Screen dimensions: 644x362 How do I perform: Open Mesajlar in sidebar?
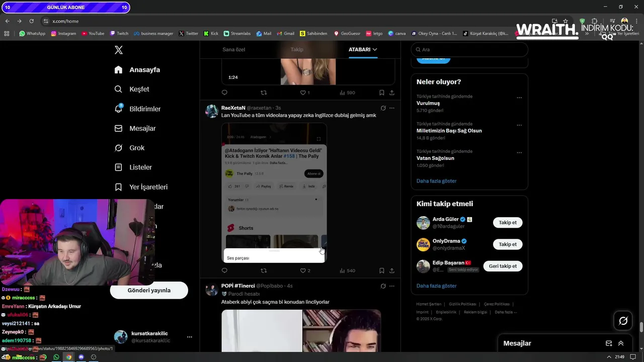point(135,128)
